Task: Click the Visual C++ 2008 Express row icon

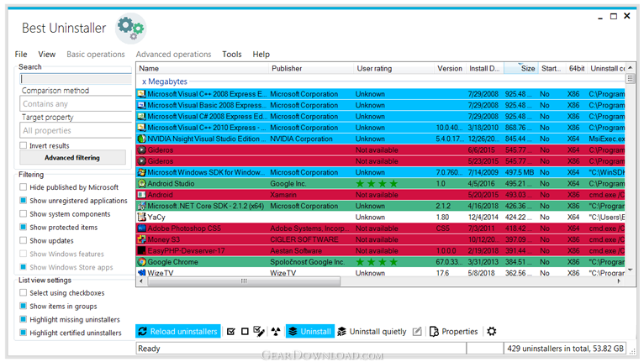Action: coord(142,94)
